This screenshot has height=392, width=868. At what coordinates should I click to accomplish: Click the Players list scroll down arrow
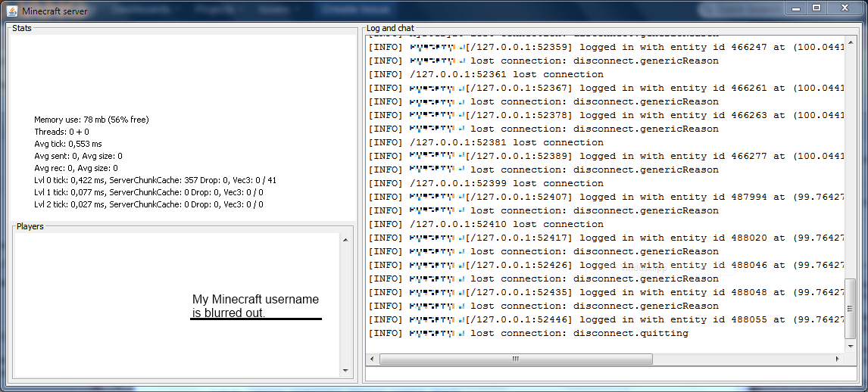click(345, 371)
